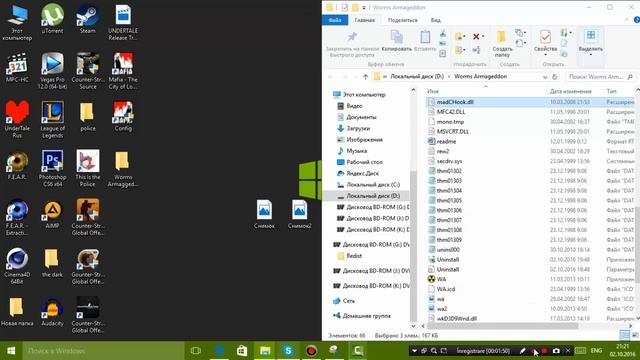Open uTorrent desktop shortcut
The image size is (640, 360).
(x=52, y=19)
